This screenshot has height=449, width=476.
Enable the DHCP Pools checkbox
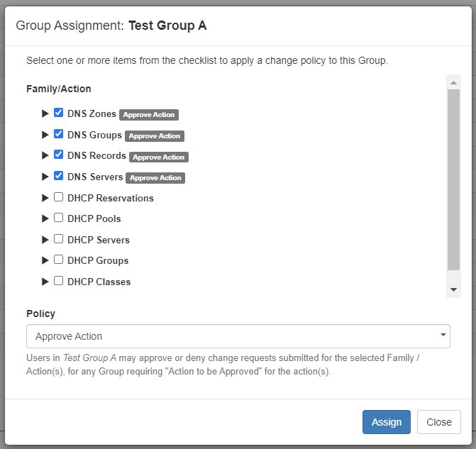tap(59, 218)
